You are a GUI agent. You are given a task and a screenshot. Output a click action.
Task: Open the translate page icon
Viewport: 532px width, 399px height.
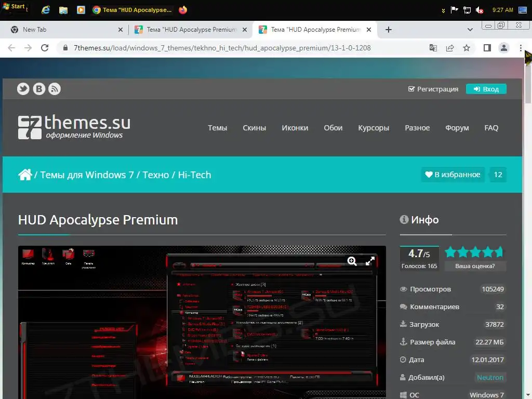click(x=433, y=48)
